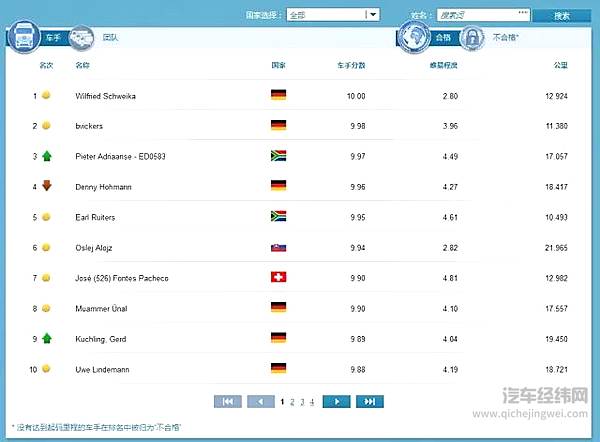Jump to the last page button
Screen dimensions: 600x442
coord(369,401)
